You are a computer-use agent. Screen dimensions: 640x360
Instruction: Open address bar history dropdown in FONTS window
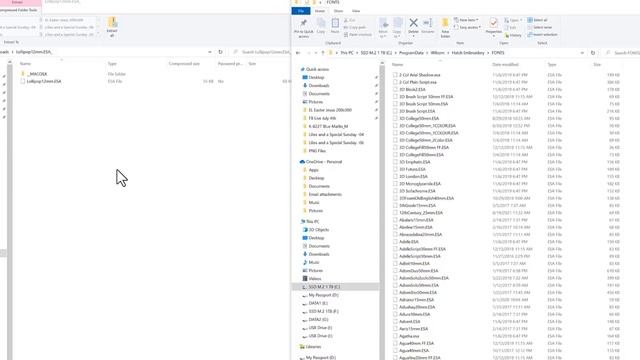pos(582,53)
